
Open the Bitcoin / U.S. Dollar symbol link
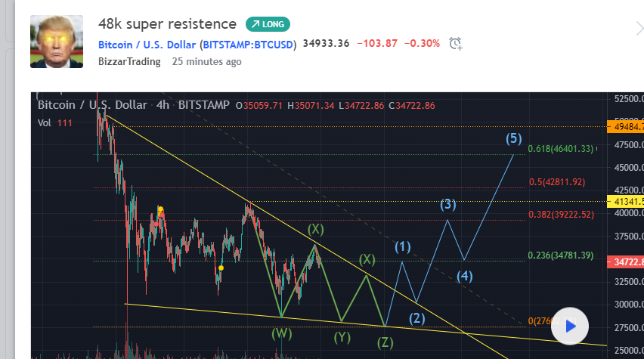click(x=197, y=44)
